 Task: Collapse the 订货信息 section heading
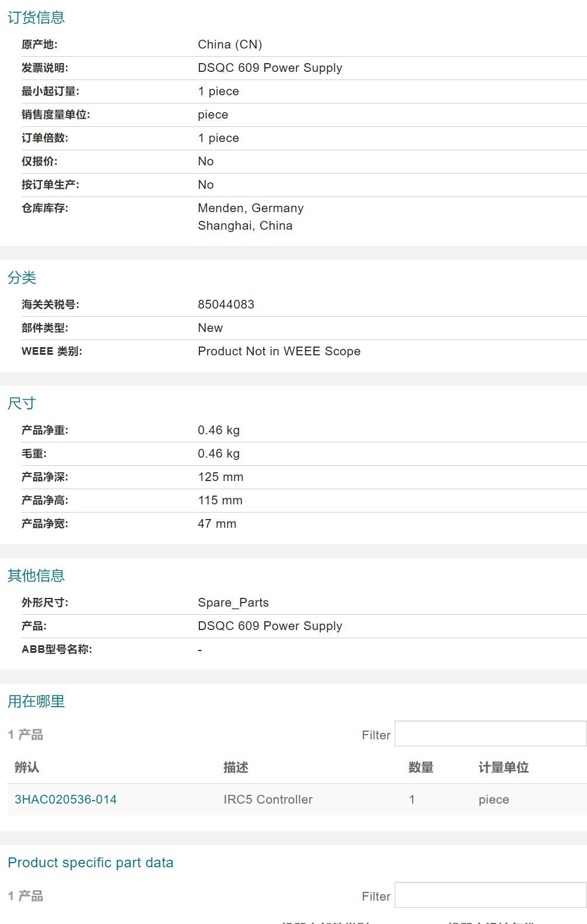(36, 18)
